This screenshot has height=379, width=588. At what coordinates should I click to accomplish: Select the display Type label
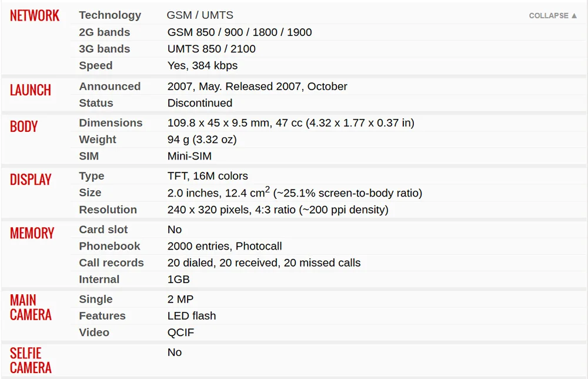point(92,177)
